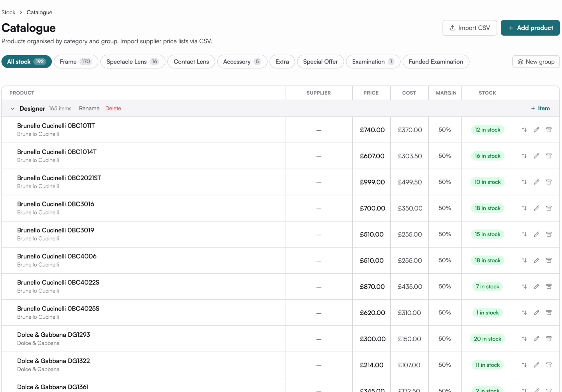The height and width of the screenshot is (392, 562).
Task: Filter by Examination category
Action: tap(373, 62)
